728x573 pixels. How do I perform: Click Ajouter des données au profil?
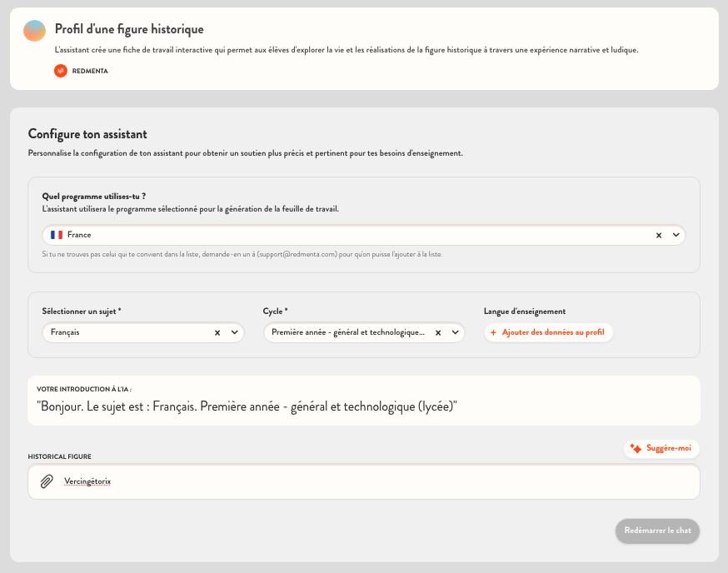pos(552,332)
